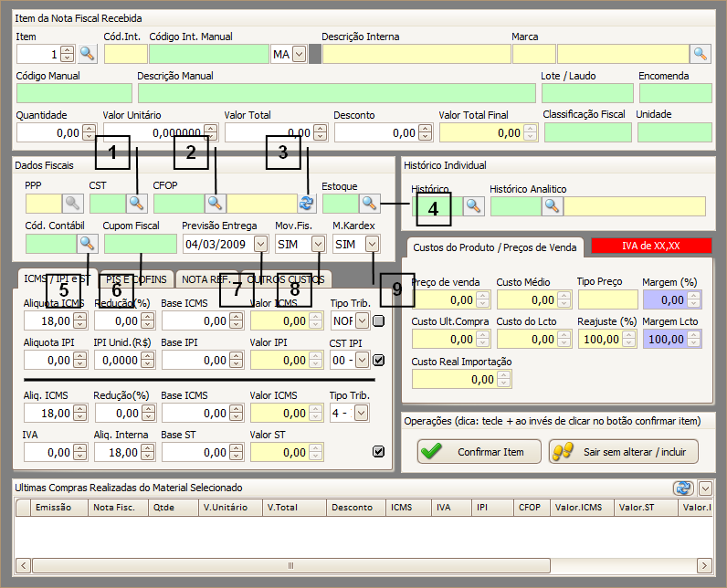Open the OUTROS CUSTOS tab
Screen dimensions: 727x588
pyautogui.click(x=285, y=278)
